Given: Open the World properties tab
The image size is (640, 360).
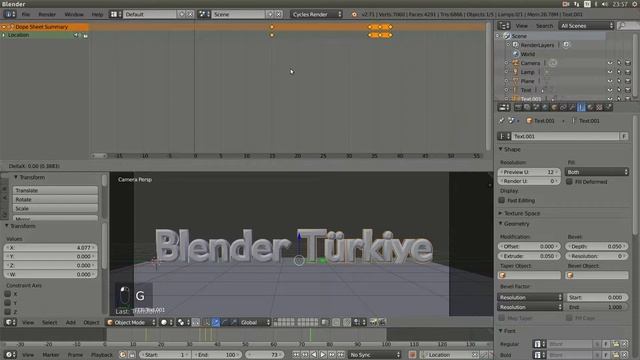Looking at the screenshot, I should 545,107.
